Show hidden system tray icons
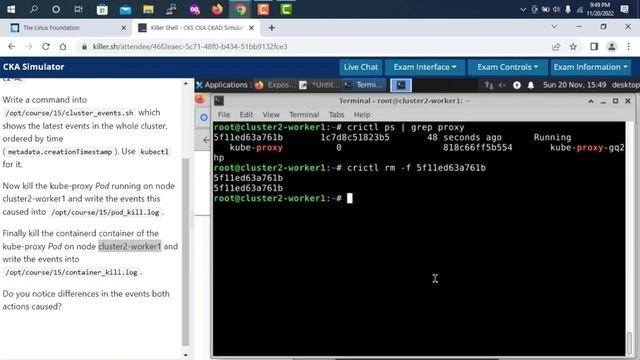This screenshot has height=360, width=640. tap(523, 9)
